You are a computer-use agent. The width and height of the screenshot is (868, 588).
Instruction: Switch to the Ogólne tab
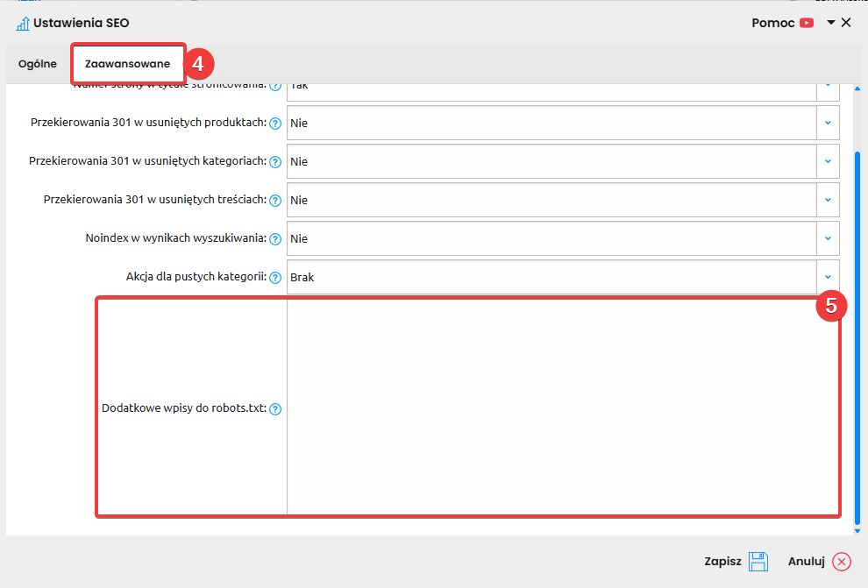click(x=38, y=64)
